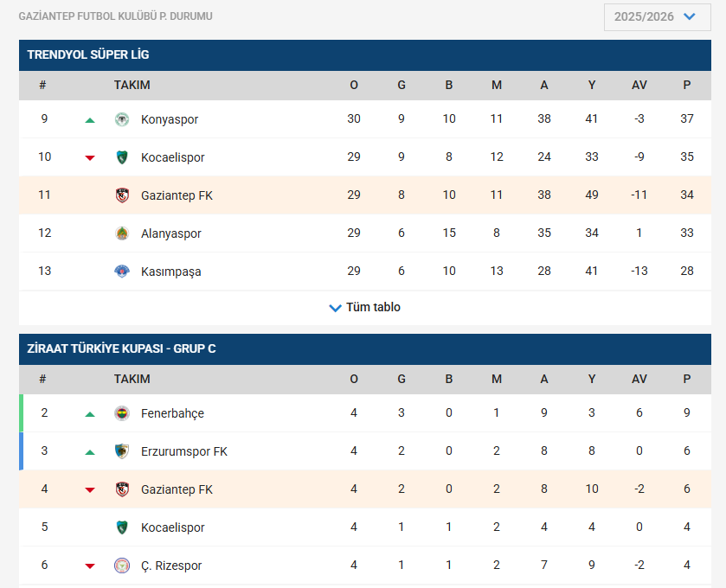Open Fenerbahçe team link
This screenshot has height=588, width=726.
point(172,413)
